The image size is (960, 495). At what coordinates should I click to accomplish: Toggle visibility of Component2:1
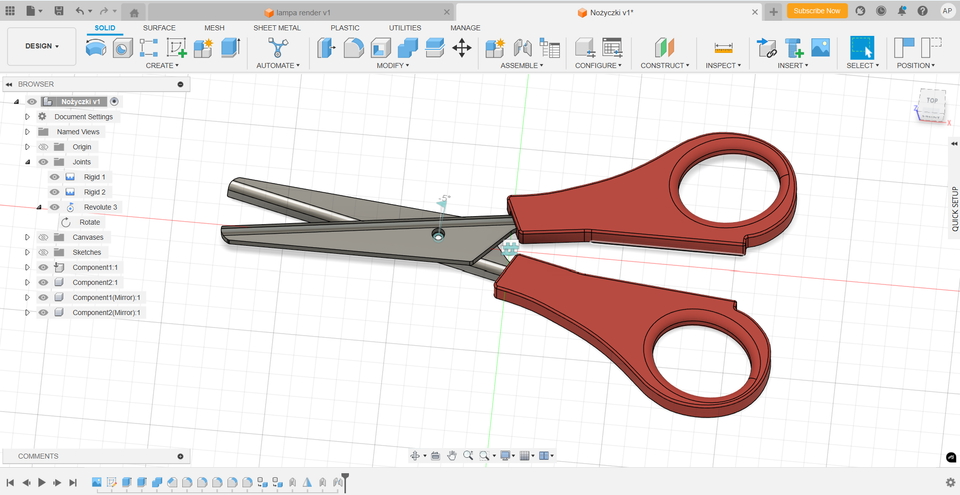pos(43,282)
